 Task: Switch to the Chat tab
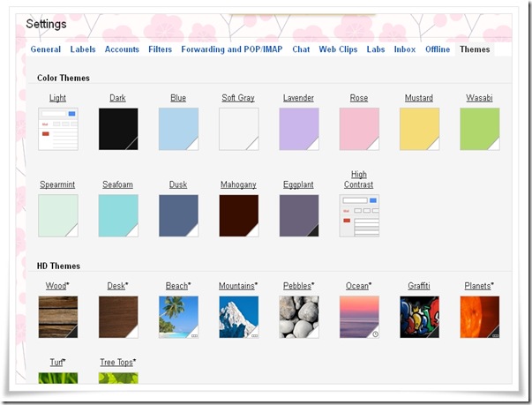(301, 49)
